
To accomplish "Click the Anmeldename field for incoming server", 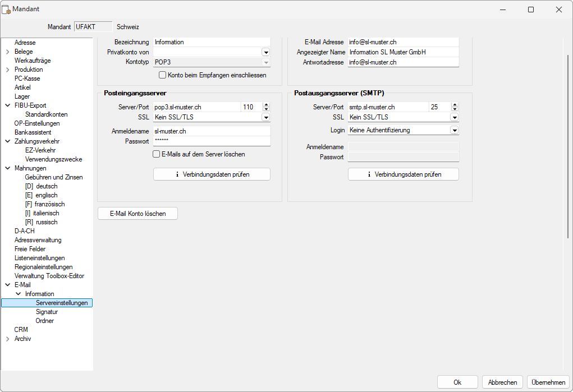I will (x=212, y=131).
